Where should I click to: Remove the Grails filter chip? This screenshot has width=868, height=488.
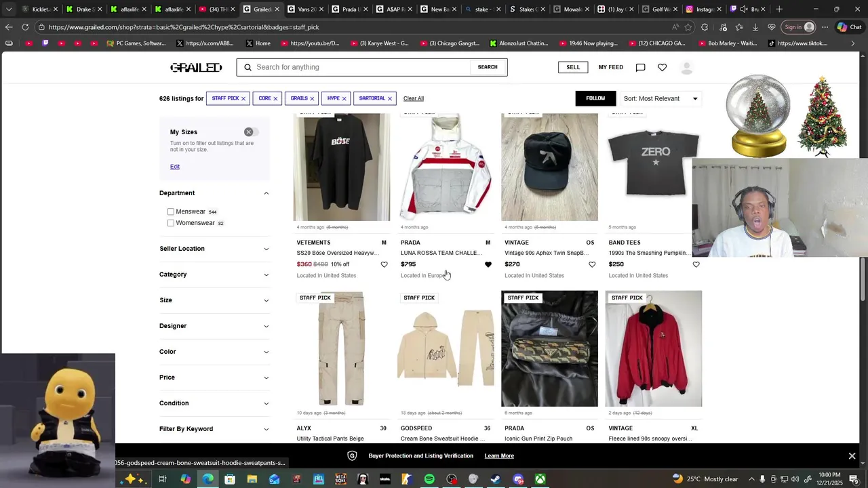(x=312, y=98)
